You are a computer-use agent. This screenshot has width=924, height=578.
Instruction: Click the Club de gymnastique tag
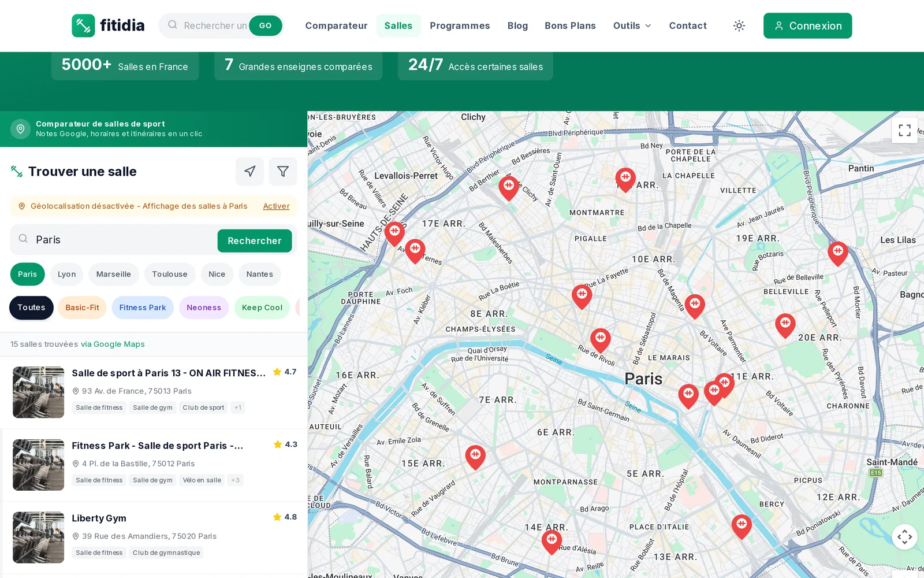(166, 553)
